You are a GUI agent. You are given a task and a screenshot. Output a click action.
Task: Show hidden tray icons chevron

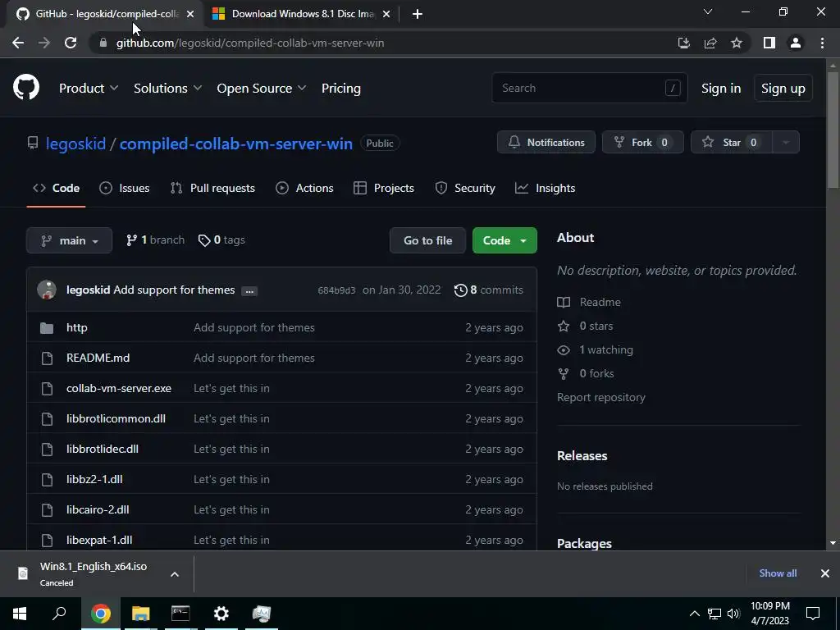[694, 614]
